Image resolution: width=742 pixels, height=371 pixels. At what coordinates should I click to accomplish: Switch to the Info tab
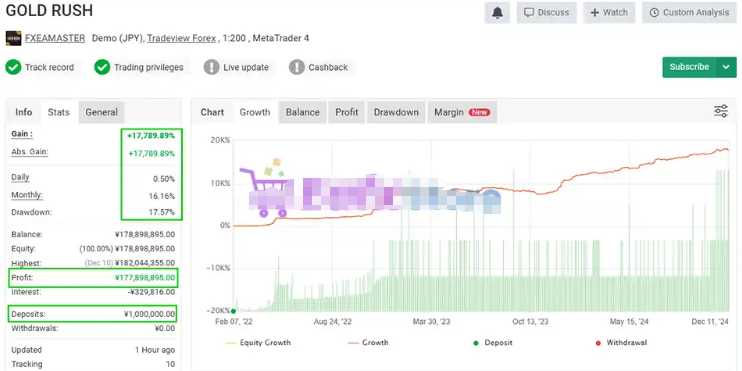(x=24, y=112)
